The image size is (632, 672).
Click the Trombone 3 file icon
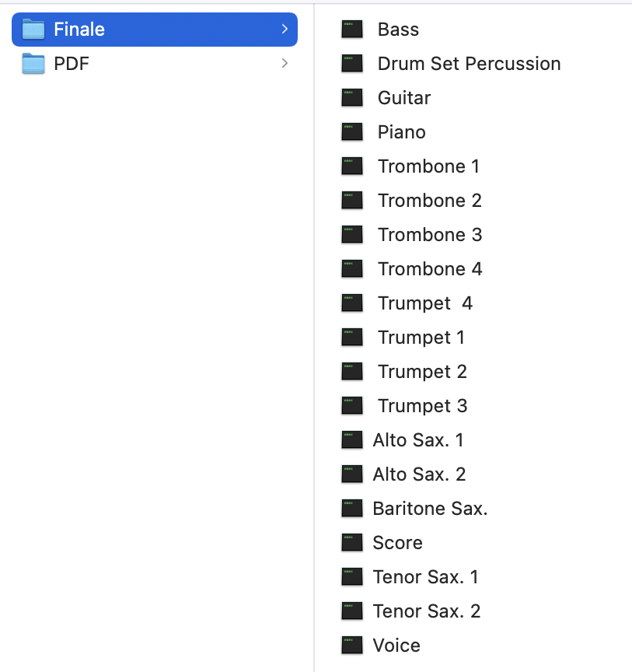click(x=352, y=235)
